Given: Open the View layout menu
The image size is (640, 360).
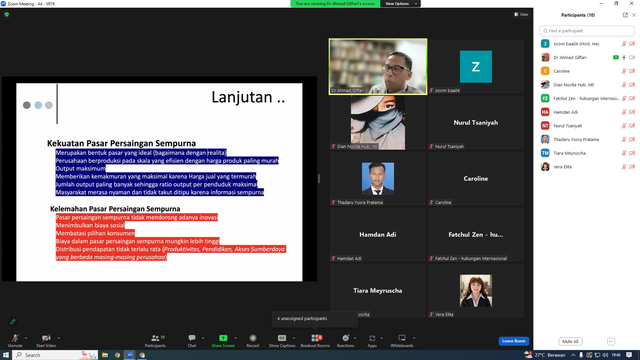Looking at the screenshot, I should click(521, 14).
